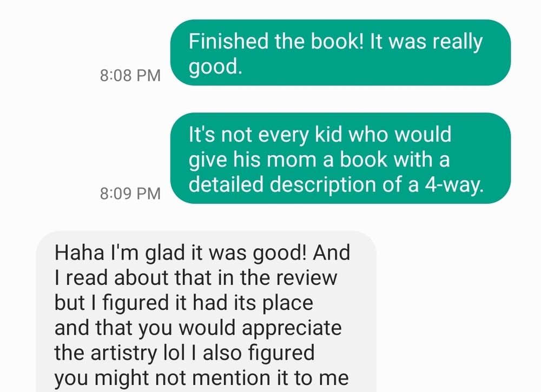541x392 pixels.
Task: Tap the word "Finished" in the top bubble
Action: [x=228, y=42]
